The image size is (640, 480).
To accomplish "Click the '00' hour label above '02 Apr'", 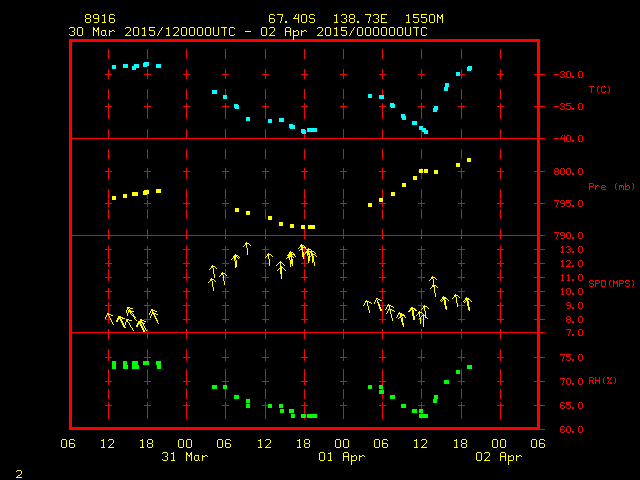I will 499,444.
